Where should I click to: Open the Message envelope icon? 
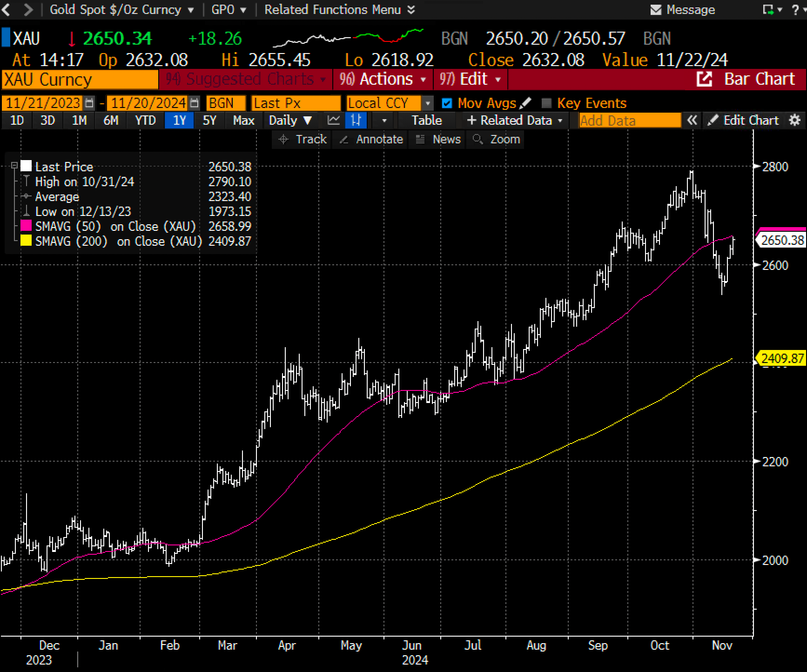[x=655, y=10]
